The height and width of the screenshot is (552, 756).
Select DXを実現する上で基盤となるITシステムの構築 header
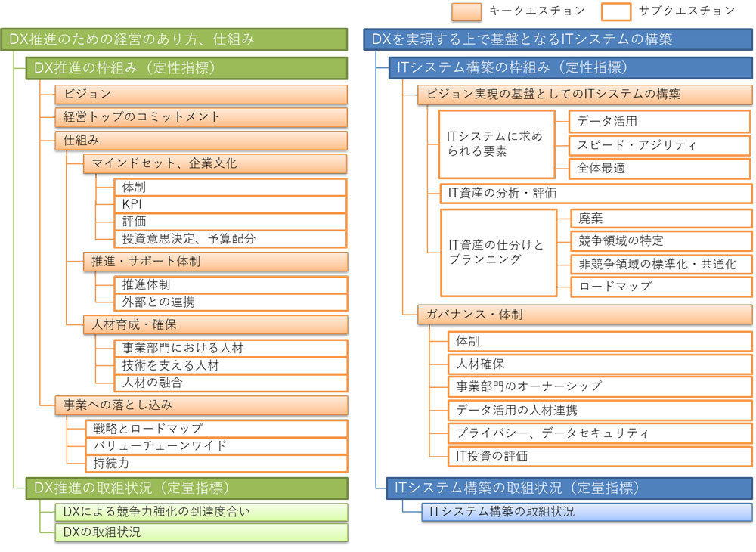558,39
